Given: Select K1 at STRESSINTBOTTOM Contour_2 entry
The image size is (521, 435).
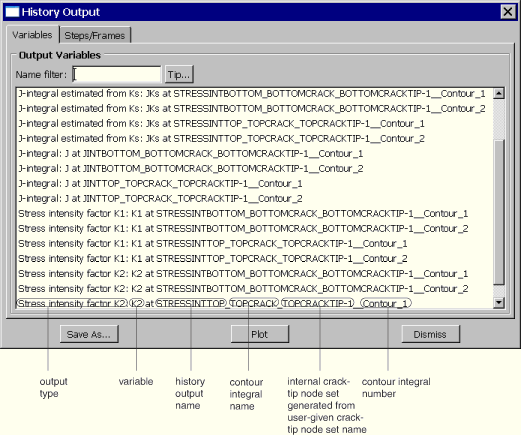Looking at the screenshot, I should click(243, 229).
